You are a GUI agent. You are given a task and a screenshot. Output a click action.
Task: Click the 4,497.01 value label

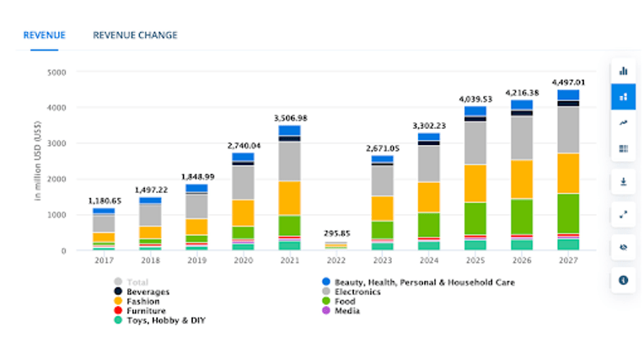[568, 83]
